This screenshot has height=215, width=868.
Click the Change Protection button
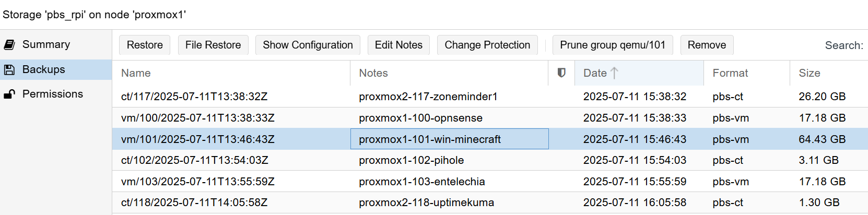(487, 45)
